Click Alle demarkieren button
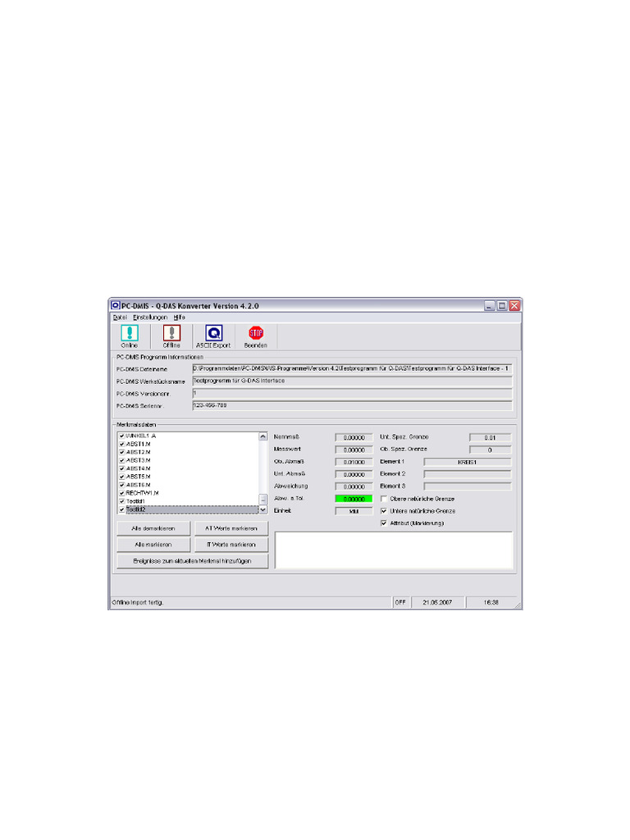The height and width of the screenshot is (840, 630). (153, 528)
